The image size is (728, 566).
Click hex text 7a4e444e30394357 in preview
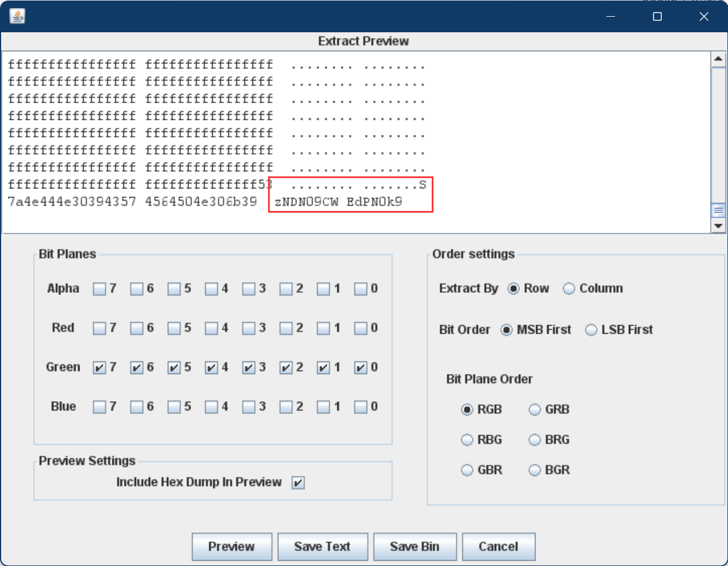coord(72,202)
